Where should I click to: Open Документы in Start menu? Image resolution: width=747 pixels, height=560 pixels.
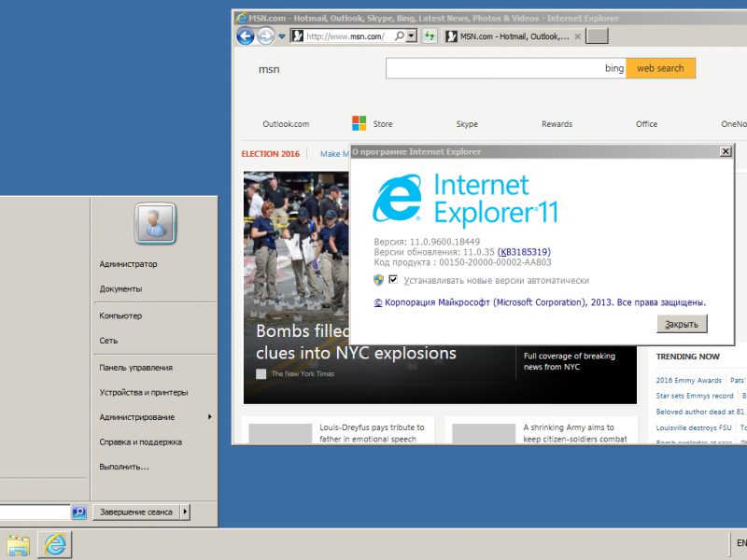[x=120, y=289]
